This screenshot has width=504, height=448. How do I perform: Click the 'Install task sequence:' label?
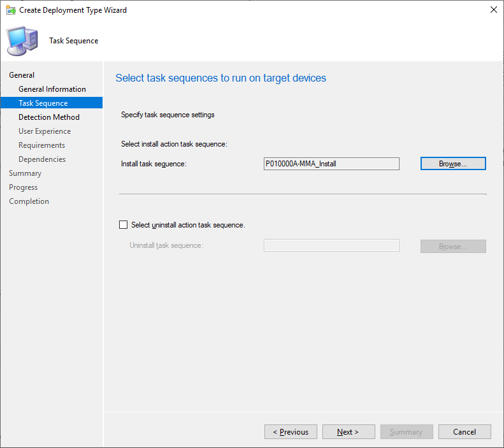click(154, 164)
